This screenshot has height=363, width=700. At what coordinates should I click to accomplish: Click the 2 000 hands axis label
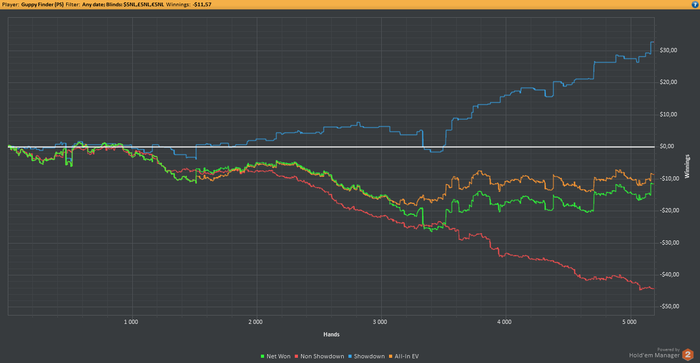(255, 322)
